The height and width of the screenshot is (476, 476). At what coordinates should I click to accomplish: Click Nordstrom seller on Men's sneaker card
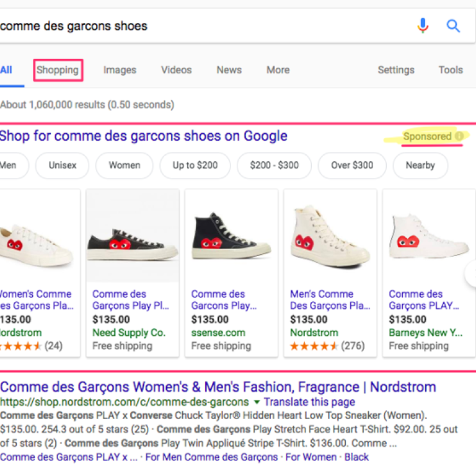click(x=314, y=333)
